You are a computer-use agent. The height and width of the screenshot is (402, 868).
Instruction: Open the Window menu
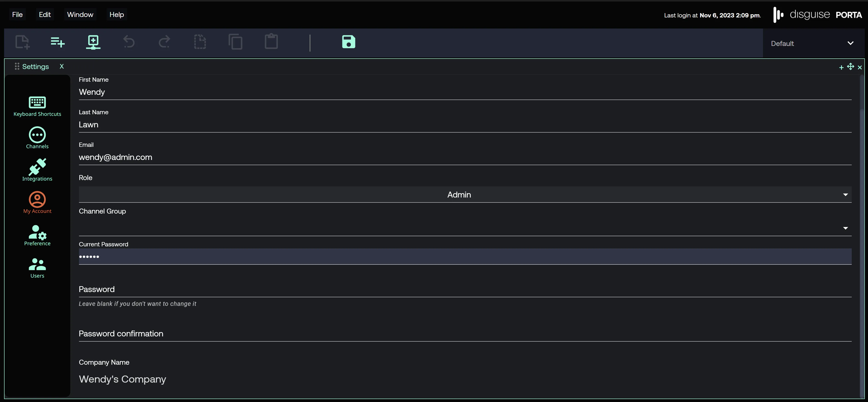coord(80,14)
